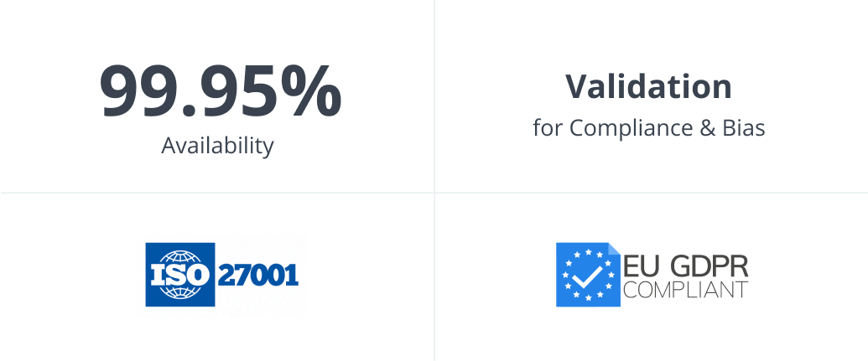Viewport: 868px width, 361px height.
Task: Select the Validation heading
Action: (648, 86)
